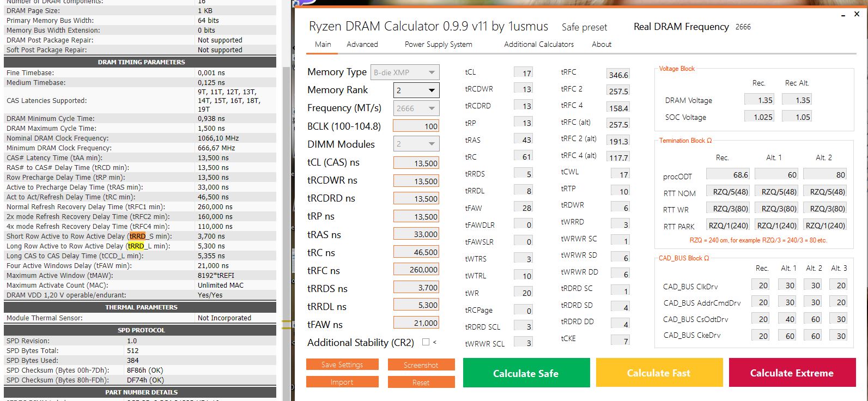
Task: Click the tCL (CAS) ns input field
Action: click(x=416, y=163)
